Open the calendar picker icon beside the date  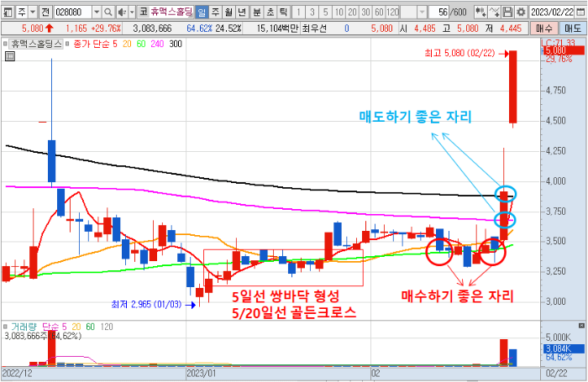tap(580, 13)
